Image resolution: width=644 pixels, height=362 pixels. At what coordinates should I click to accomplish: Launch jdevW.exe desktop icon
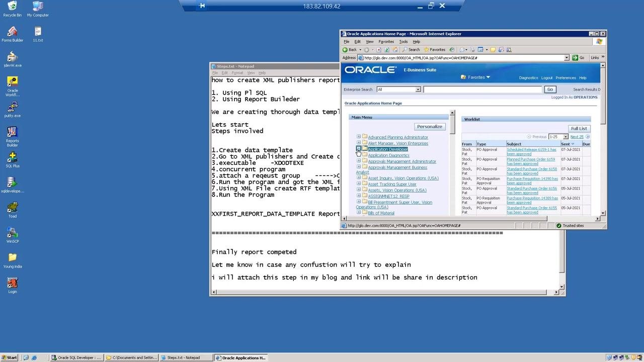[x=12, y=59]
